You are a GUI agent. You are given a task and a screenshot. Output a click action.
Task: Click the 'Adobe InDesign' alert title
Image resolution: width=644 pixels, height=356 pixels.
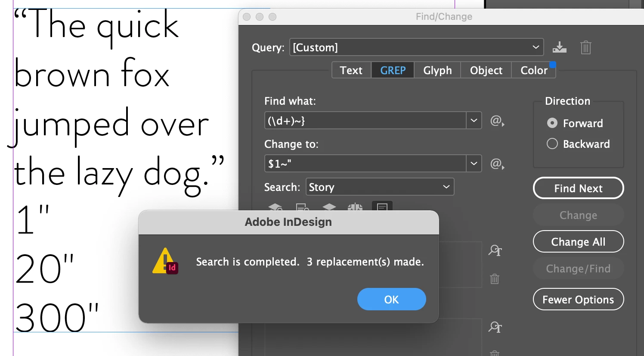[288, 222]
